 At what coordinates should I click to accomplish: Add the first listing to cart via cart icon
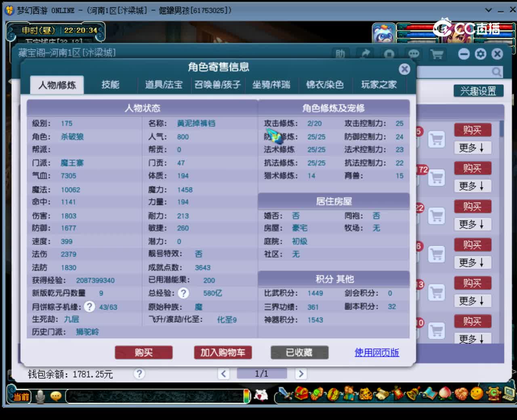click(x=436, y=139)
